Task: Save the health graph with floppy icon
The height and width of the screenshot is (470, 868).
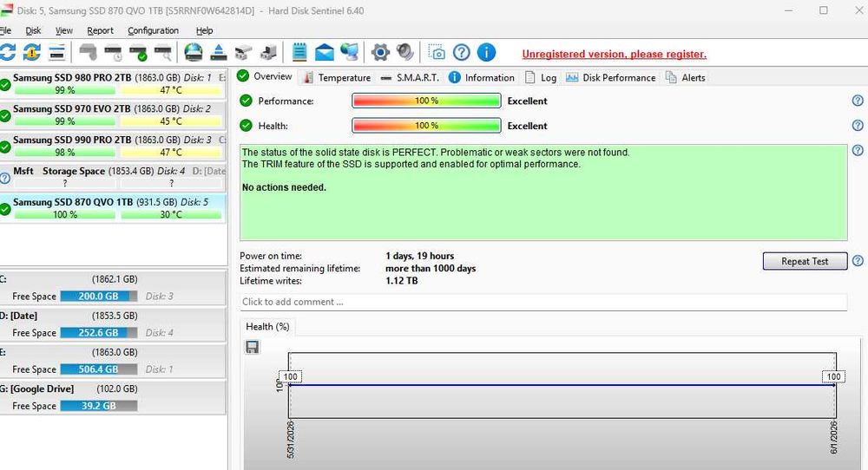Action: [x=253, y=347]
